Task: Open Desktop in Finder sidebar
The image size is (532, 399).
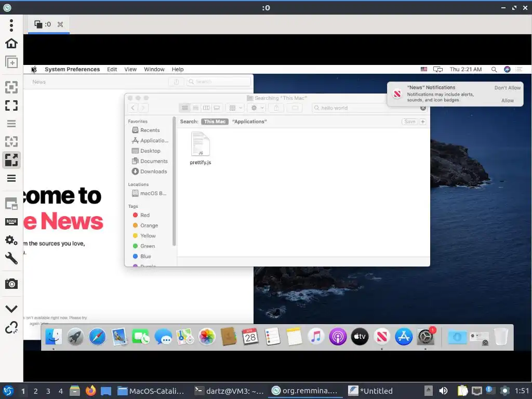Action: point(146,151)
